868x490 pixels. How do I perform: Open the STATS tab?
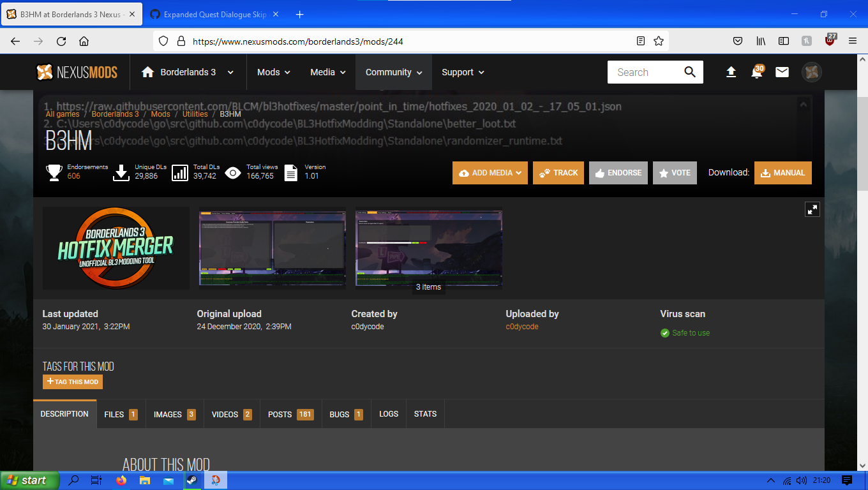(x=425, y=414)
